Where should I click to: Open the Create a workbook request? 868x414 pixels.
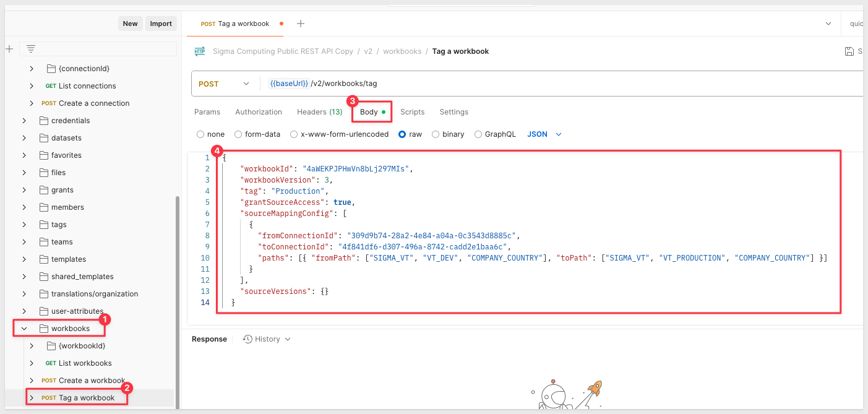[x=92, y=381]
